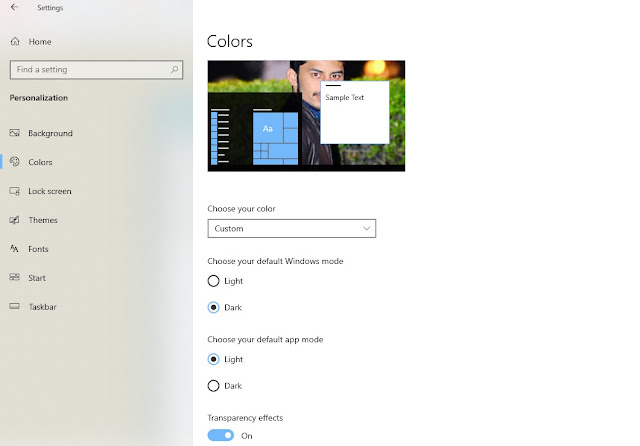The height and width of the screenshot is (446, 640).
Task: Click the Colors page heading
Action: (x=229, y=42)
